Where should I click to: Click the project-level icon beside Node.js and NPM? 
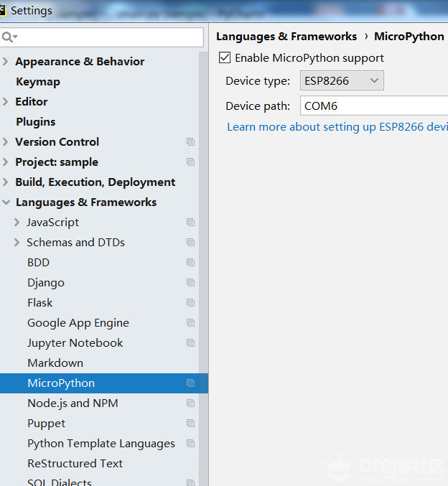(x=190, y=403)
